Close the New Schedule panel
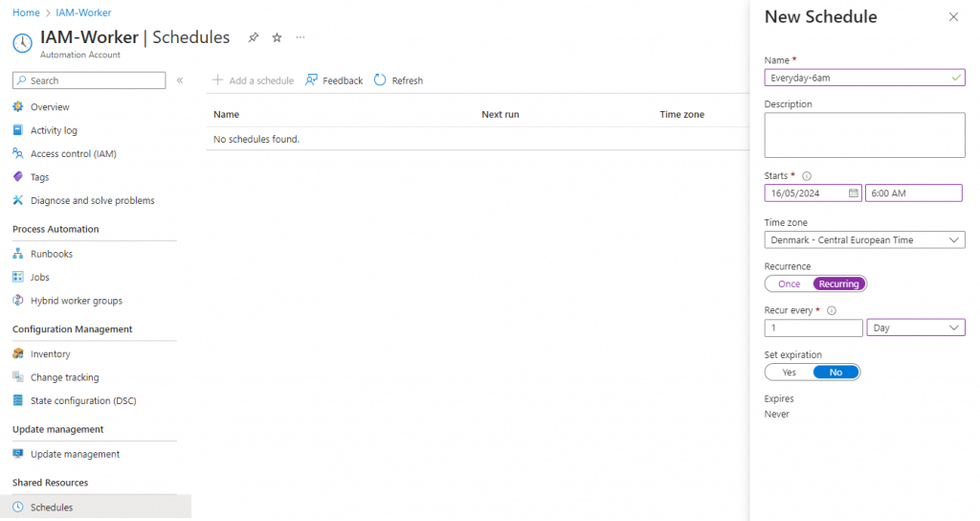Screen dimensions: 980x521 953,17
